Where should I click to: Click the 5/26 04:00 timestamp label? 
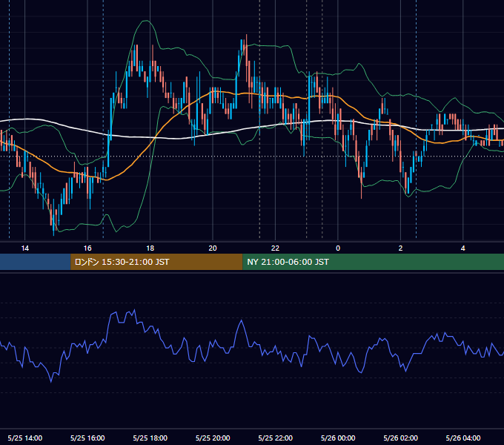(463, 438)
